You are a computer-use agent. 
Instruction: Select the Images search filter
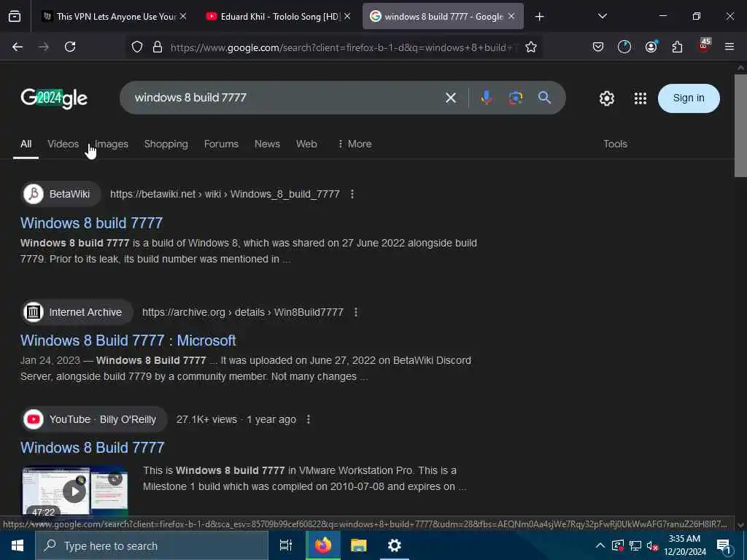[x=112, y=144]
